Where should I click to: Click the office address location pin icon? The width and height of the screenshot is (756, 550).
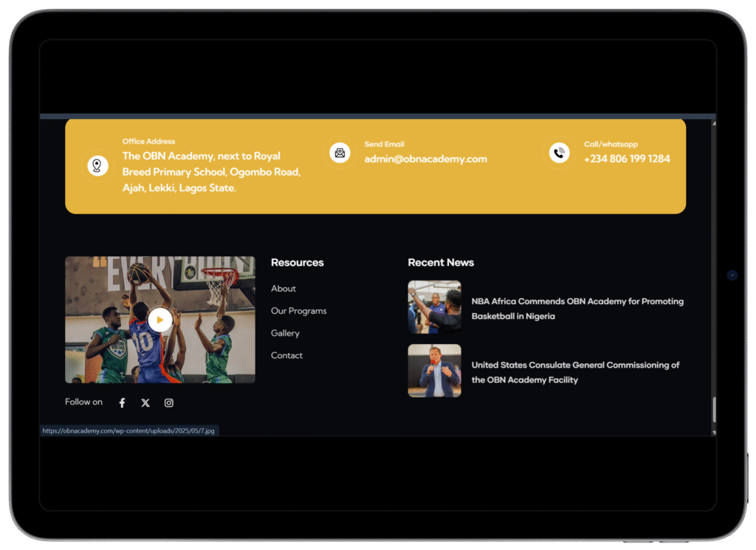tap(97, 165)
